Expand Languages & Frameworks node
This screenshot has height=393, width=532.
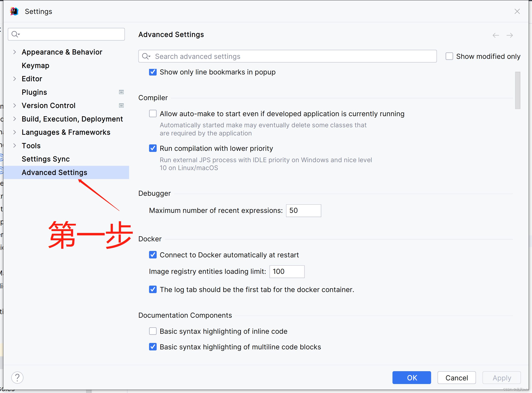click(x=15, y=132)
